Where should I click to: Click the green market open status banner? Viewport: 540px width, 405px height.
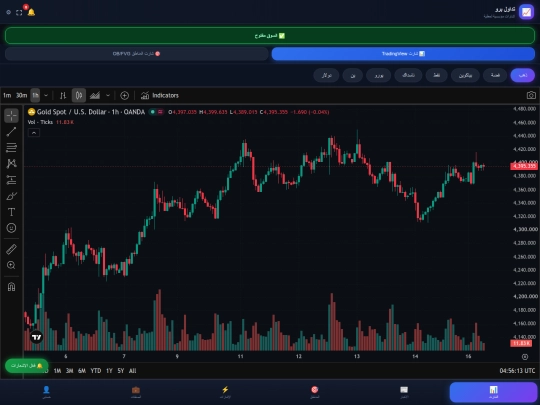point(270,36)
